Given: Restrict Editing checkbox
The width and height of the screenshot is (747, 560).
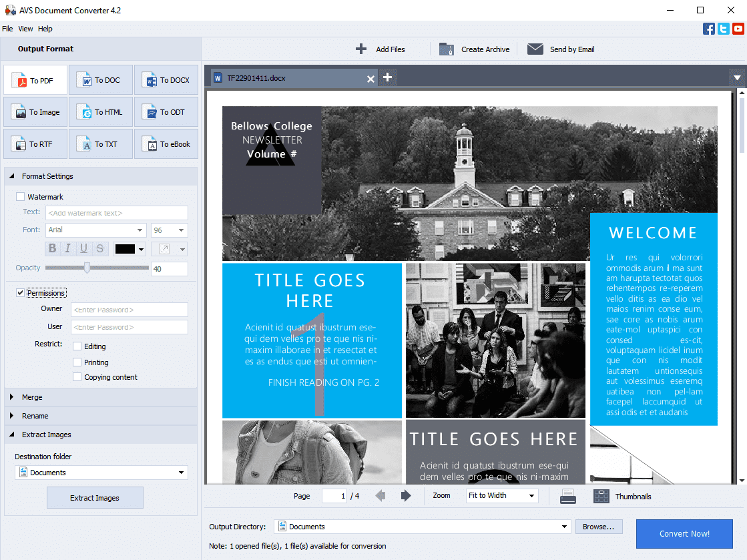Looking at the screenshot, I should coord(77,346).
